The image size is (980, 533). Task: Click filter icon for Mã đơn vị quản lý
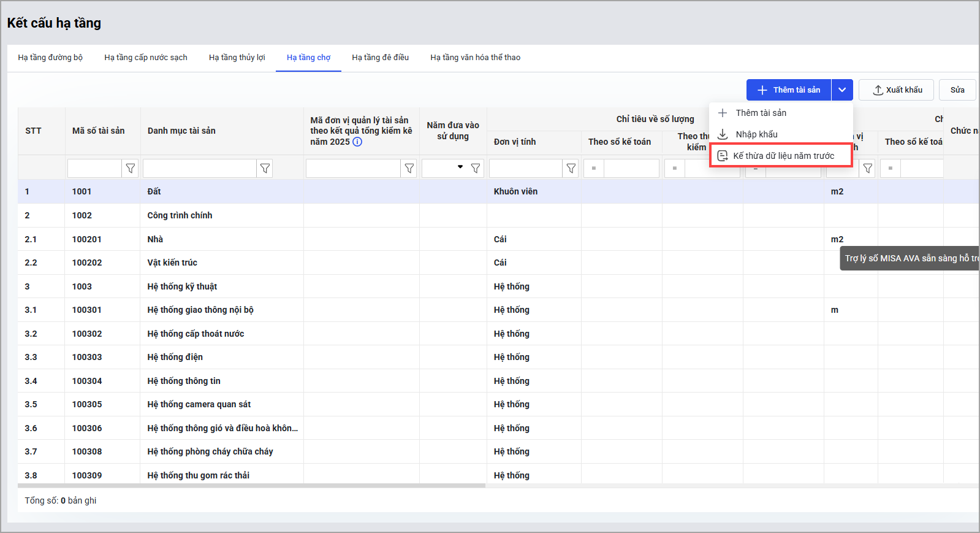click(409, 169)
